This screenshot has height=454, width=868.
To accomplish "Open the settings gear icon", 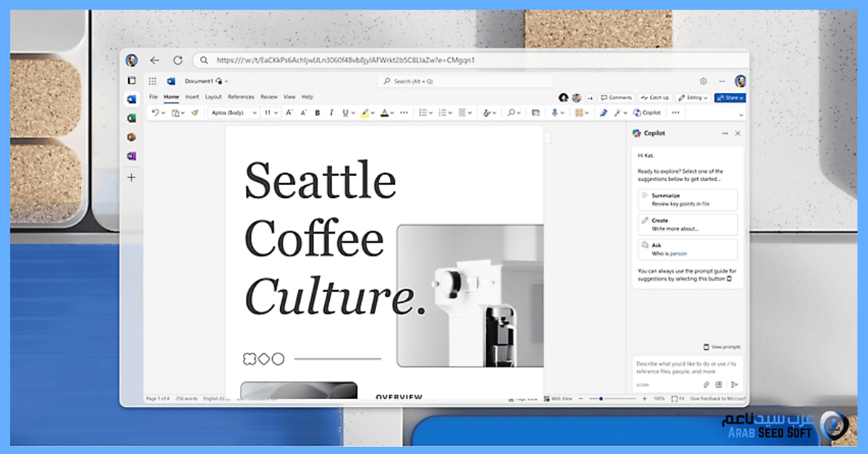I will 703,82.
